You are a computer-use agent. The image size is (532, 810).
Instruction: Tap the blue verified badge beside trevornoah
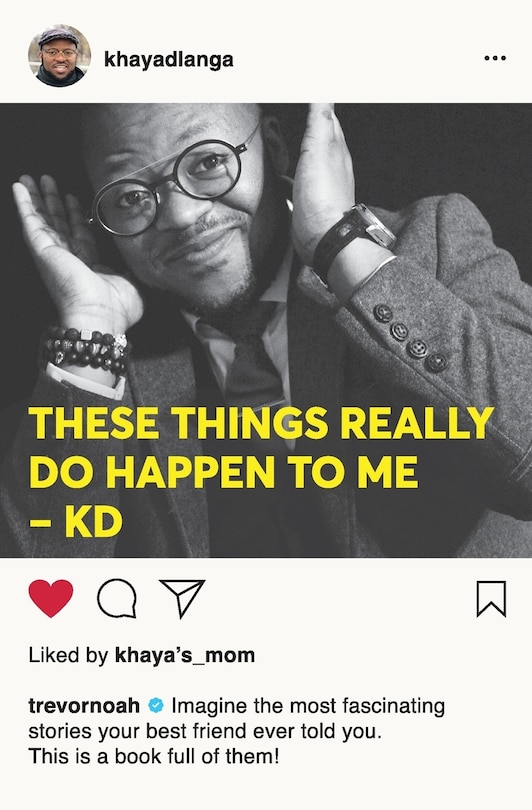(155, 705)
